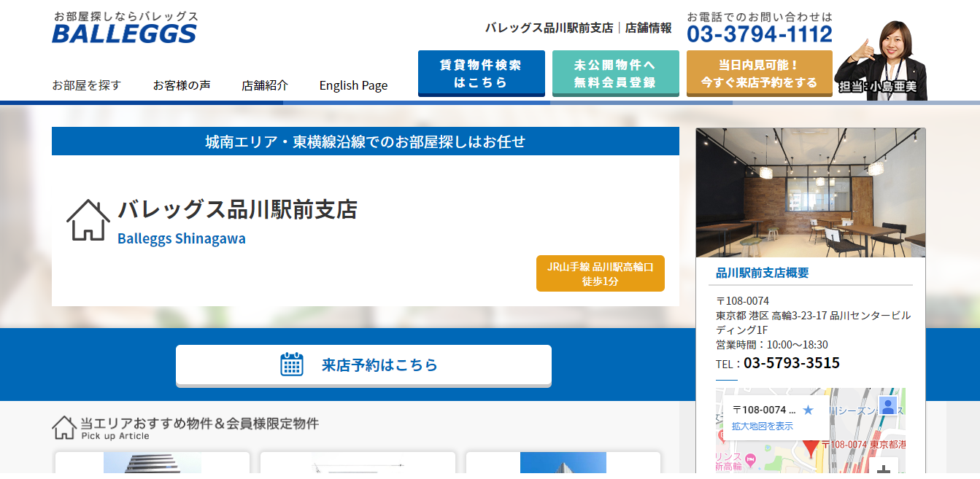This screenshot has width=980, height=479.
Task: Click the staff photo of 小島亜美
Action: [x=881, y=60]
